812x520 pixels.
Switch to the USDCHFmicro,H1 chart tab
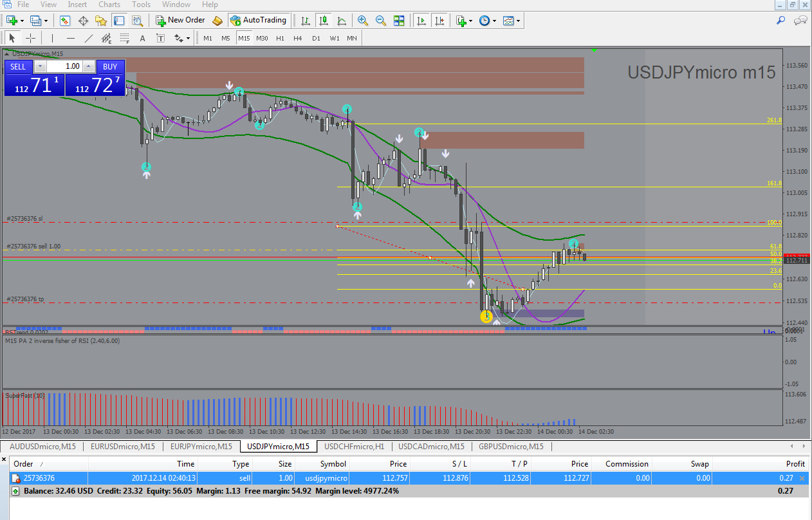(x=354, y=446)
